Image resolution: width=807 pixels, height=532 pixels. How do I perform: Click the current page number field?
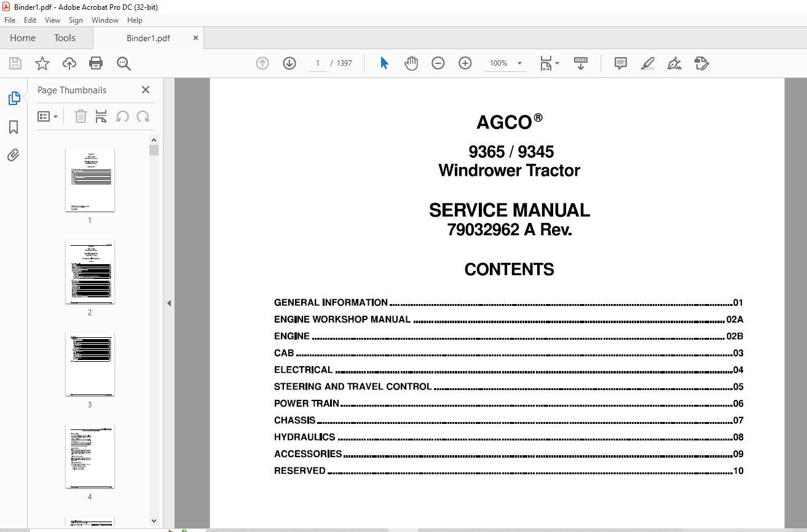click(318, 63)
